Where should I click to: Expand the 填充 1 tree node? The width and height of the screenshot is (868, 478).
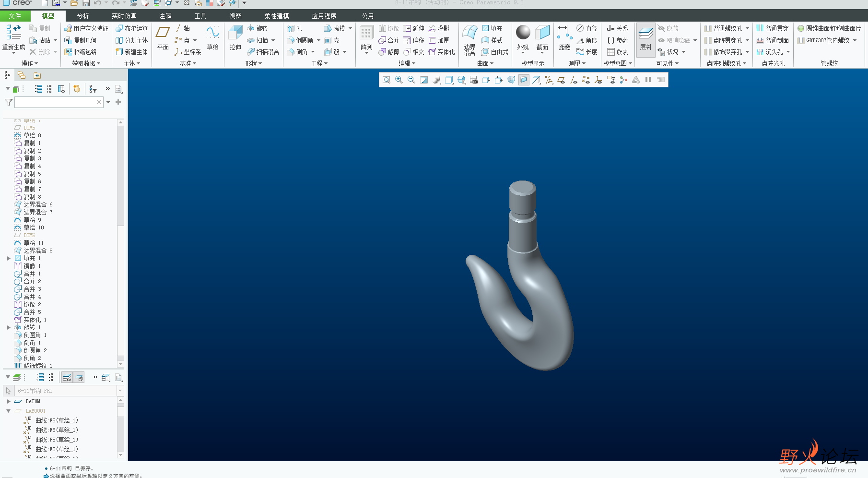(9, 258)
